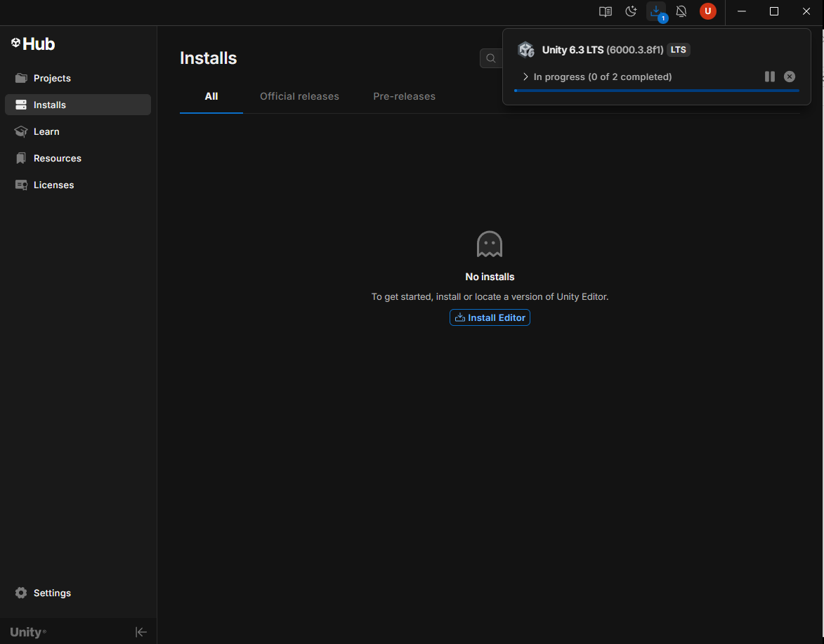The image size is (824, 644).
Task: Click the No installs ghost icon
Action: [x=490, y=244]
